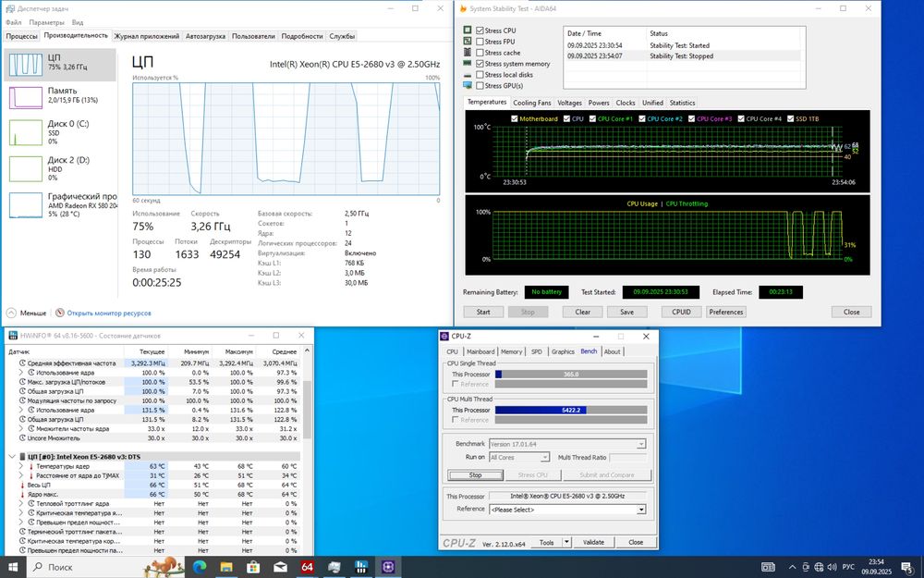
Task: Click the HWiNFO vertical scrollbar thumb
Action: [307, 410]
